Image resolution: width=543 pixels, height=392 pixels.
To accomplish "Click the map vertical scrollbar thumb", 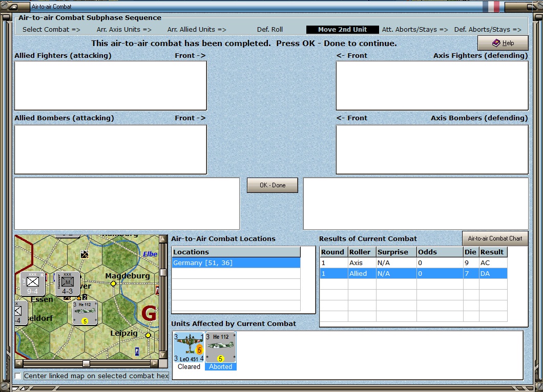I will point(163,272).
